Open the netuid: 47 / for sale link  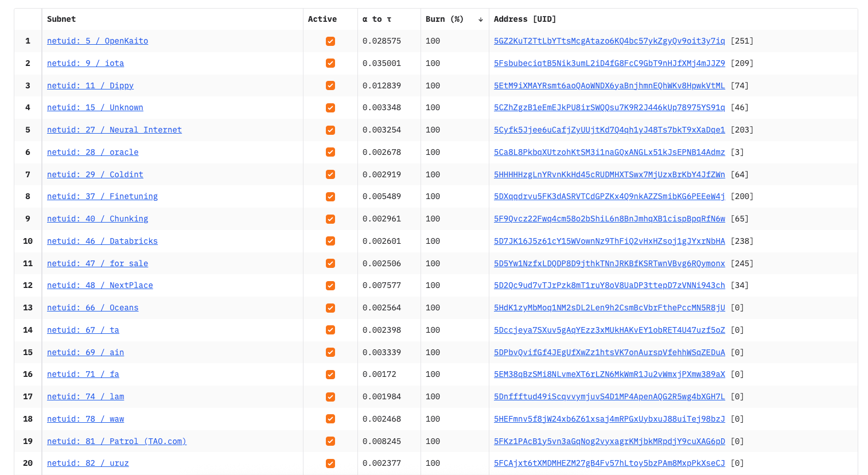98,263
